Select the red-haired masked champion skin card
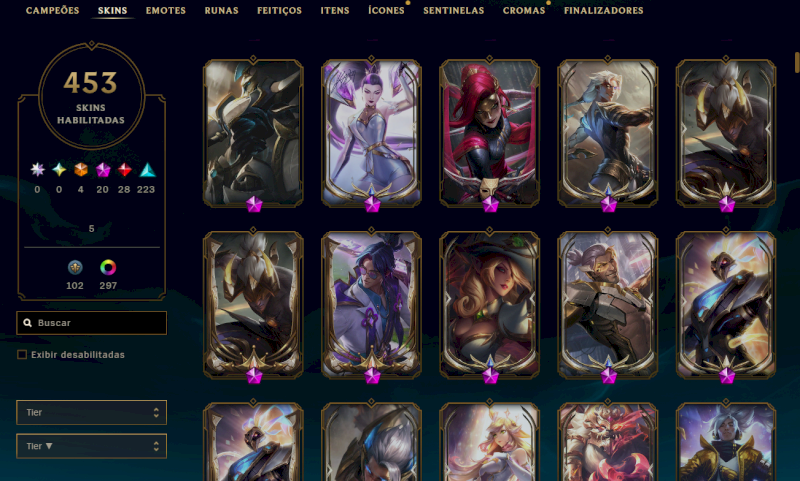This screenshot has height=481, width=800. click(489, 134)
